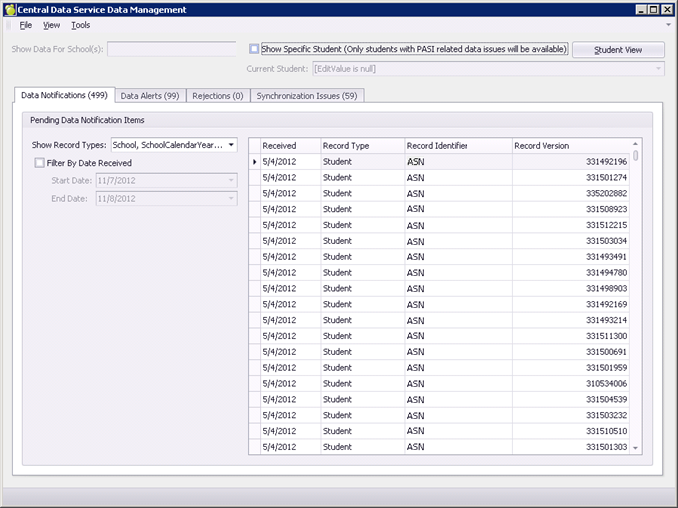Click the toolbar overflow arrow at top right
The image size is (678, 508).
667,25
